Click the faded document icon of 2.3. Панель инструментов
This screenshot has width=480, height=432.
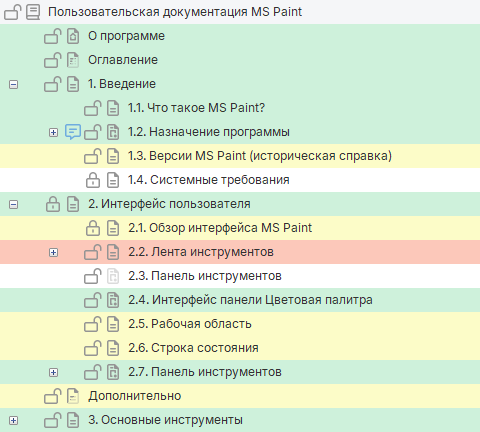click(113, 276)
